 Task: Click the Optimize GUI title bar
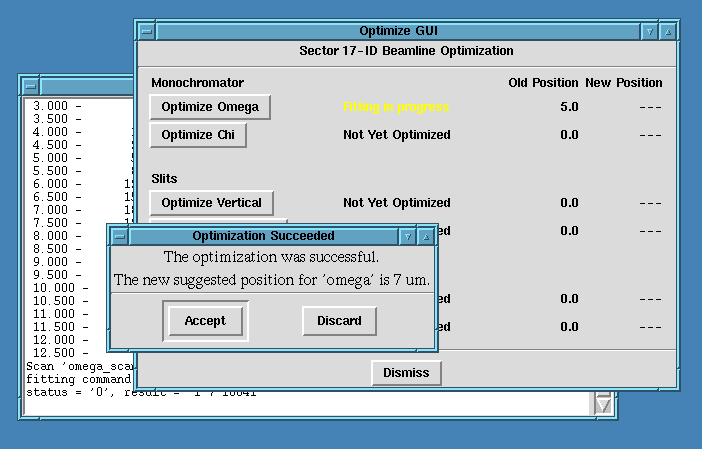(398, 31)
